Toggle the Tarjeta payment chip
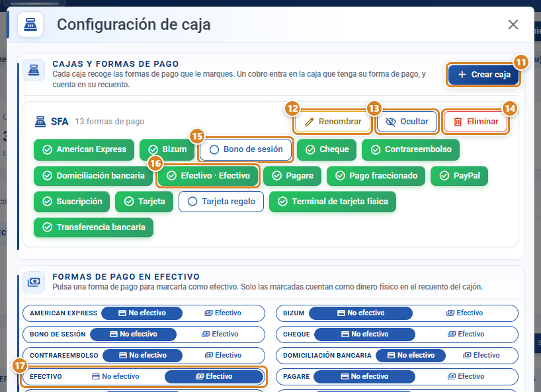541x392 pixels. [x=144, y=202]
